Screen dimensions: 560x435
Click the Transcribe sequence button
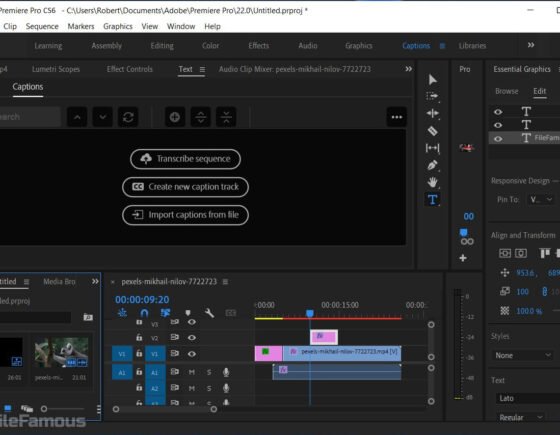[185, 159]
